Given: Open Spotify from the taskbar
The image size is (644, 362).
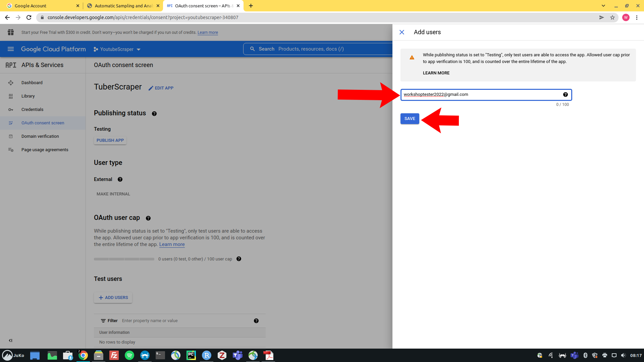Looking at the screenshot, I should click(x=129, y=355).
